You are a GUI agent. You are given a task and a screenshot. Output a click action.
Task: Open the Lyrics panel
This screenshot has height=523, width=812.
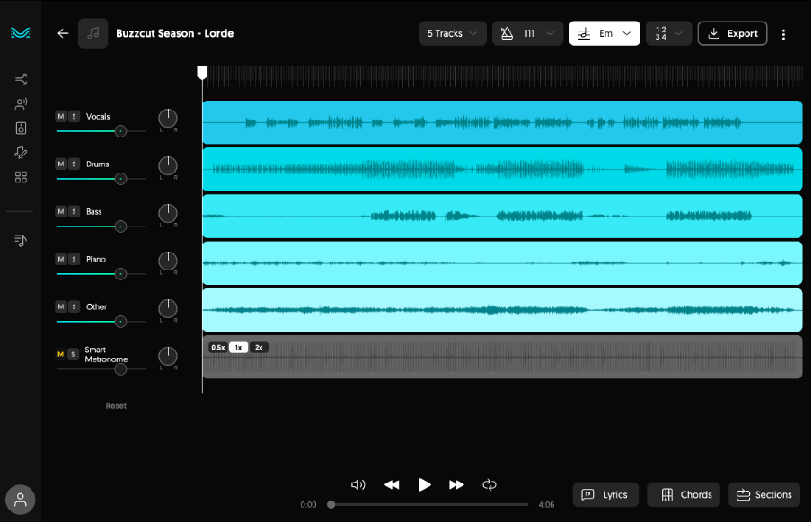[x=605, y=494]
